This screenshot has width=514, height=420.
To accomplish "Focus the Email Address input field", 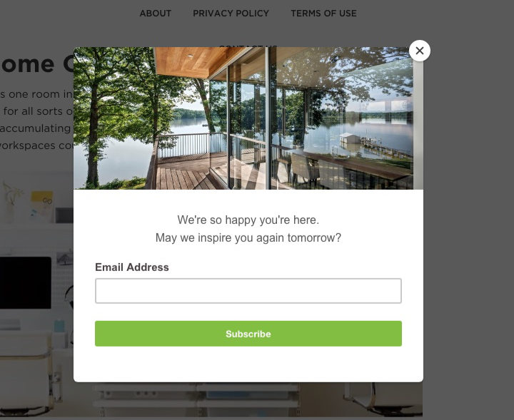I will 248,291.
